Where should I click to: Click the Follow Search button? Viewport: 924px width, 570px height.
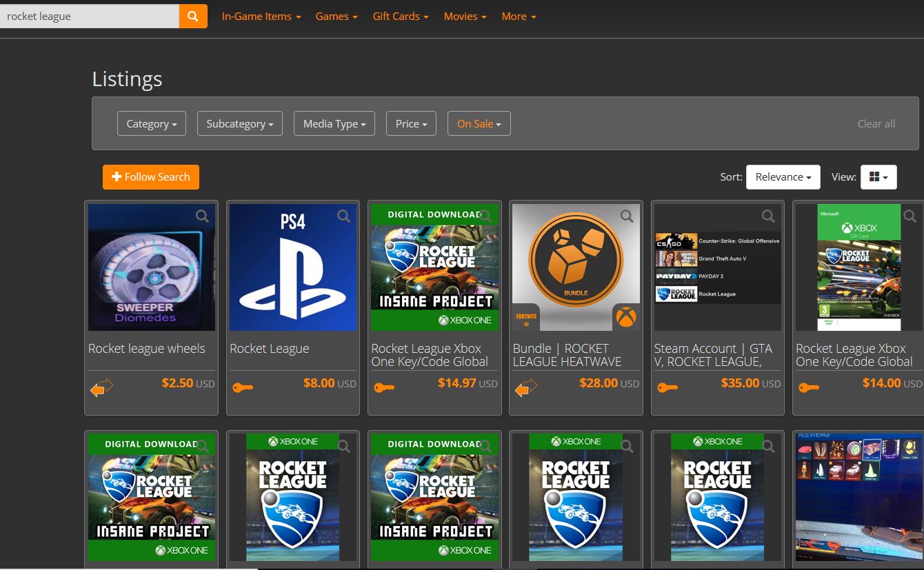pyautogui.click(x=151, y=177)
